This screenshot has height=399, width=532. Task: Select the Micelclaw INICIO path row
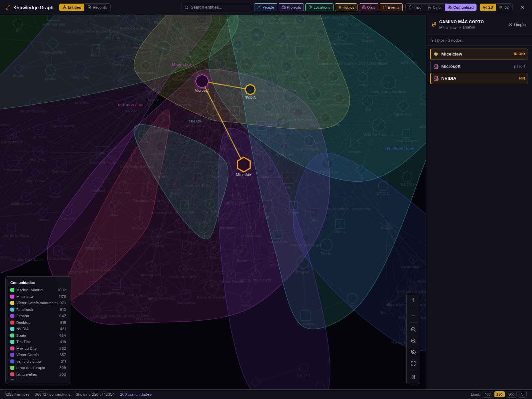pos(479,54)
